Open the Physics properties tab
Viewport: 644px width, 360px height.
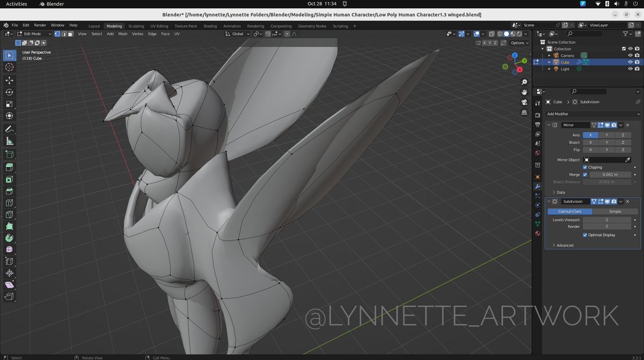538,205
